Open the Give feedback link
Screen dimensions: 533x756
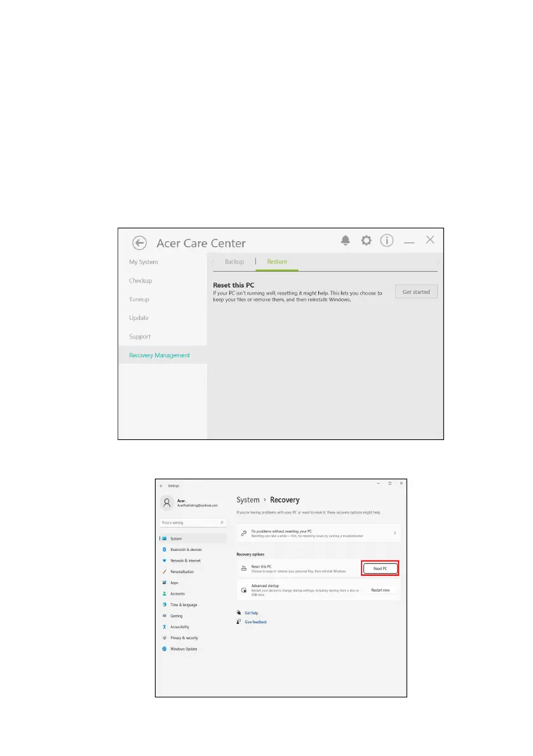coord(255,623)
